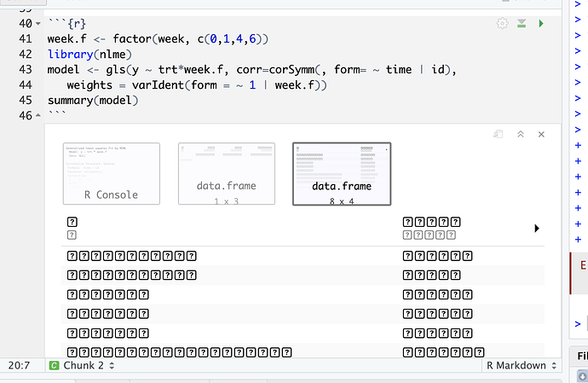Show next columns with right arrow
This screenshot has height=383, width=588.
(x=537, y=229)
